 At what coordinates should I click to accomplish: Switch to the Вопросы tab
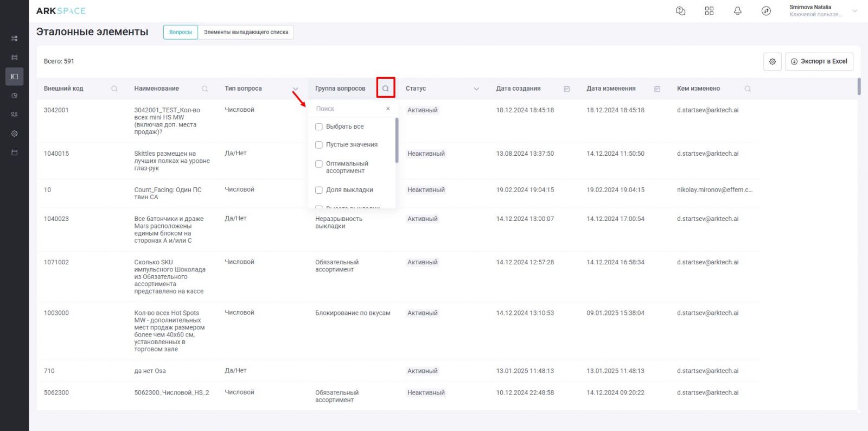[181, 32]
